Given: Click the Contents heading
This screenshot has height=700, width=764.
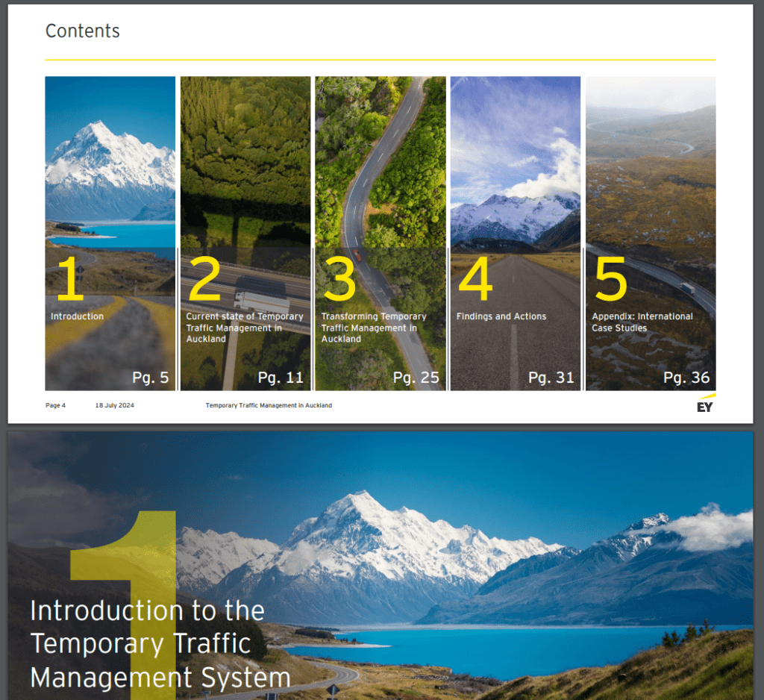Looking at the screenshot, I should (82, 31).
